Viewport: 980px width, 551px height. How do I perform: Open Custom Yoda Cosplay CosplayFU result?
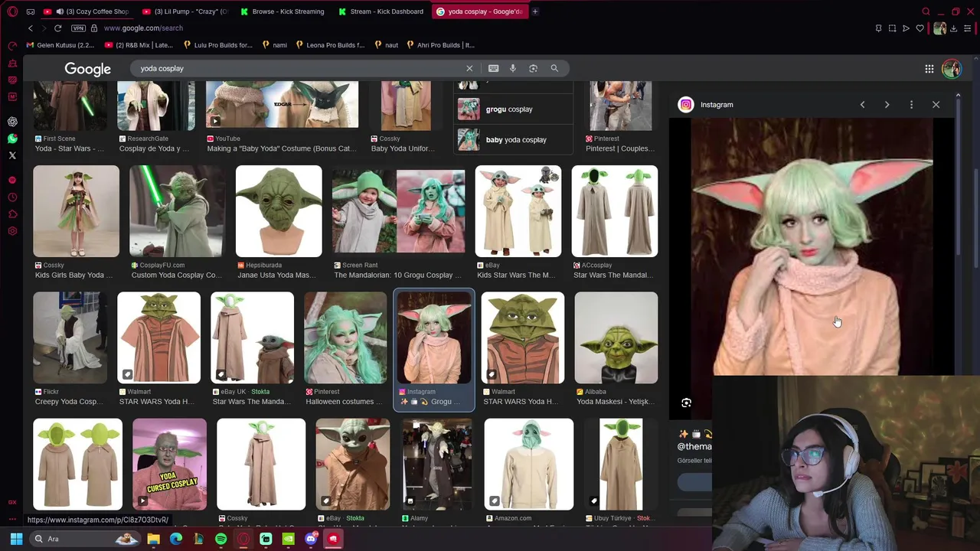177,211
